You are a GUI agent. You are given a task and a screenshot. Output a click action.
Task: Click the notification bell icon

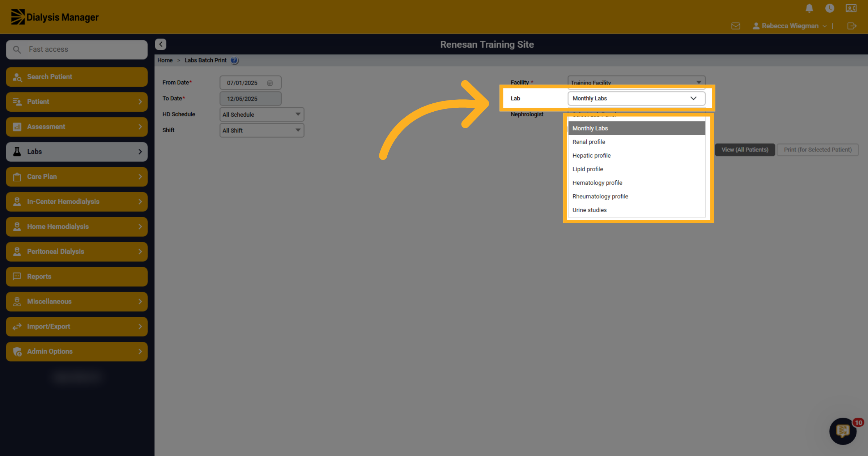(x=809, y=8)
